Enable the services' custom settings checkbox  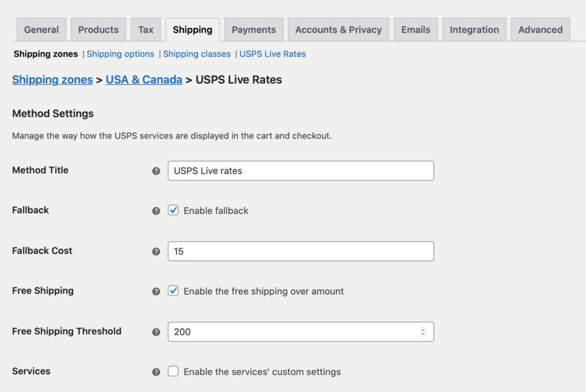[173, 371]
